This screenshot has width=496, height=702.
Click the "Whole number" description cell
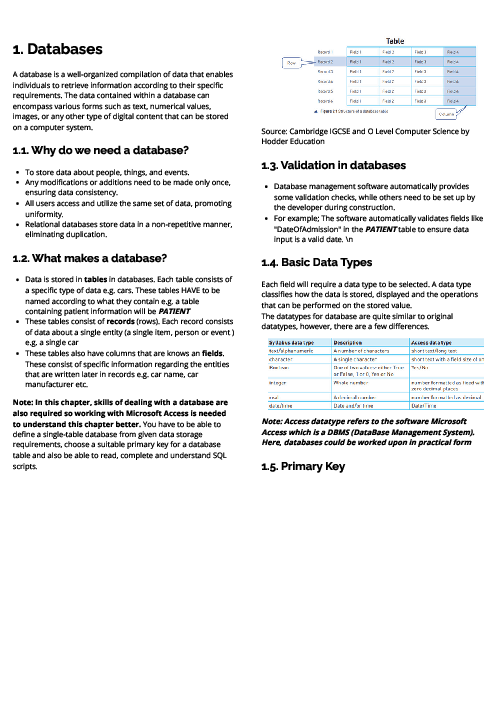click(351, 383)
